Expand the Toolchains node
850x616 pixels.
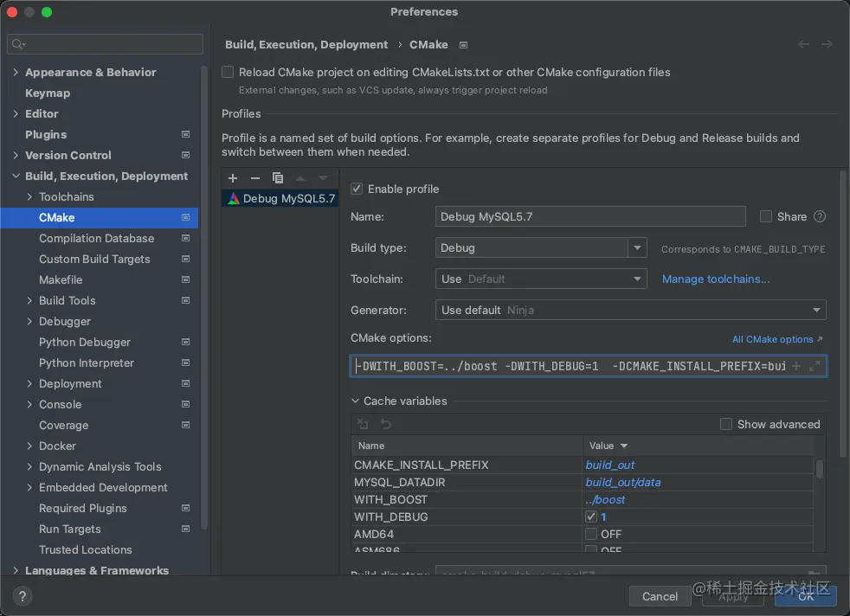pyautogui.click(x=29, y=196)
